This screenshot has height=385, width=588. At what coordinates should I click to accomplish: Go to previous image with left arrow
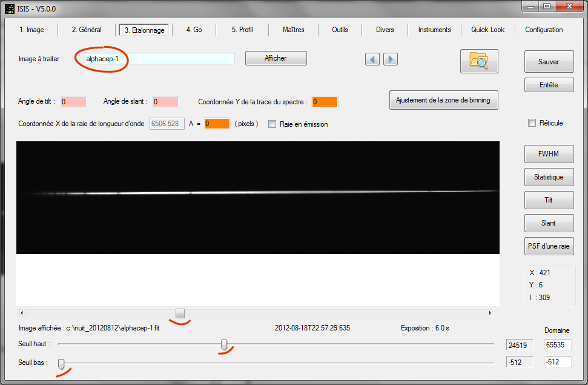click(372, 59)
